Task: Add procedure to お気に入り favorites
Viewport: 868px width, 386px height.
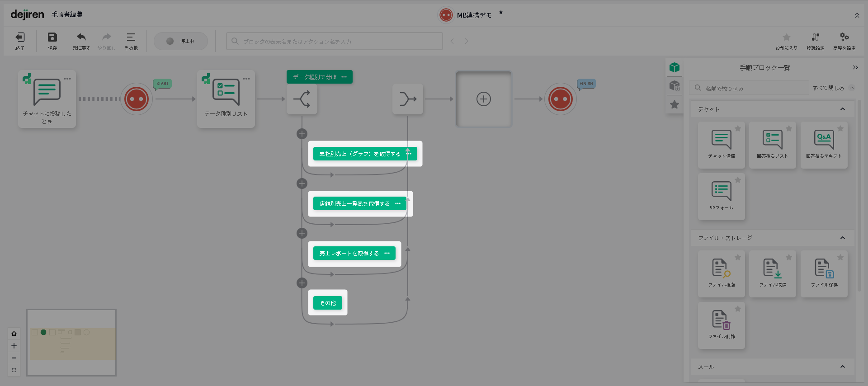Action: 787,41
